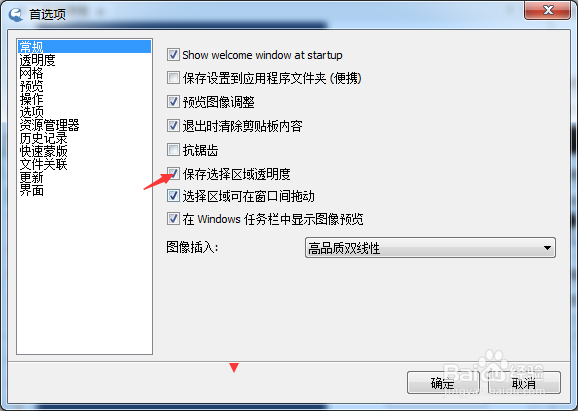Click the app icon in title bar
Image resolution: width=578 pixels, height=411 pixels.
[16, 14]
